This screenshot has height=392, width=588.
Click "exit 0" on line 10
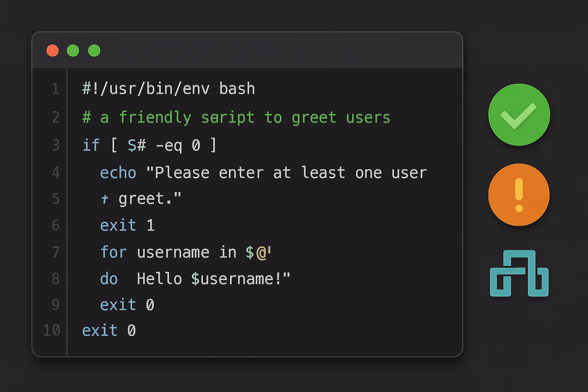(109, 330)
